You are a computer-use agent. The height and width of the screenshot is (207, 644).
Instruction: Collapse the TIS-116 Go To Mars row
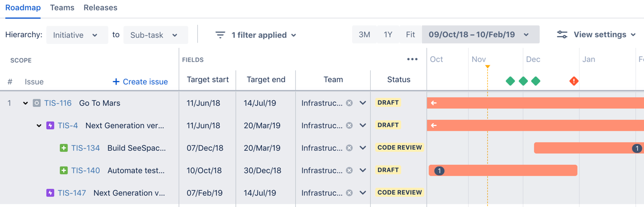(x=25, y=103)
